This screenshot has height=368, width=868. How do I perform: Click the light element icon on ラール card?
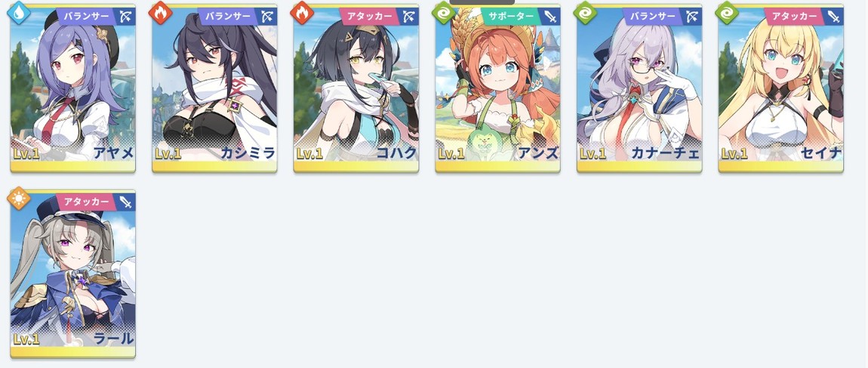18,198
